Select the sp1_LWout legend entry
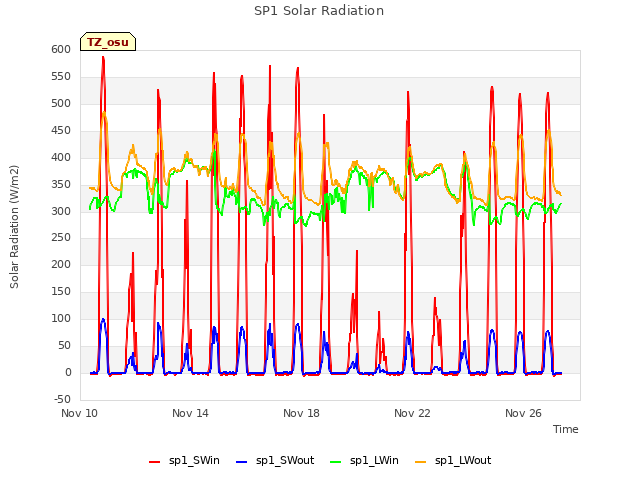Viewport: 640px width, 480px height. point(453,460)
